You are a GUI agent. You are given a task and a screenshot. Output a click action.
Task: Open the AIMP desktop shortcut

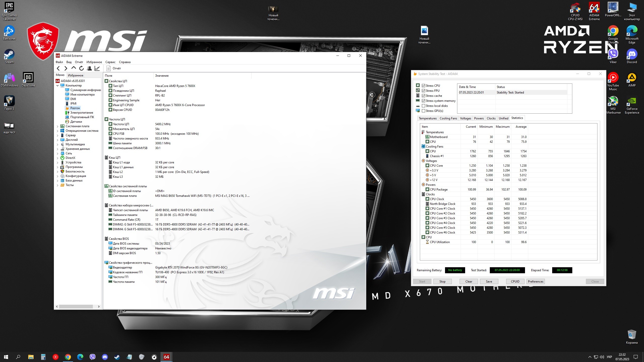point(632,80)
